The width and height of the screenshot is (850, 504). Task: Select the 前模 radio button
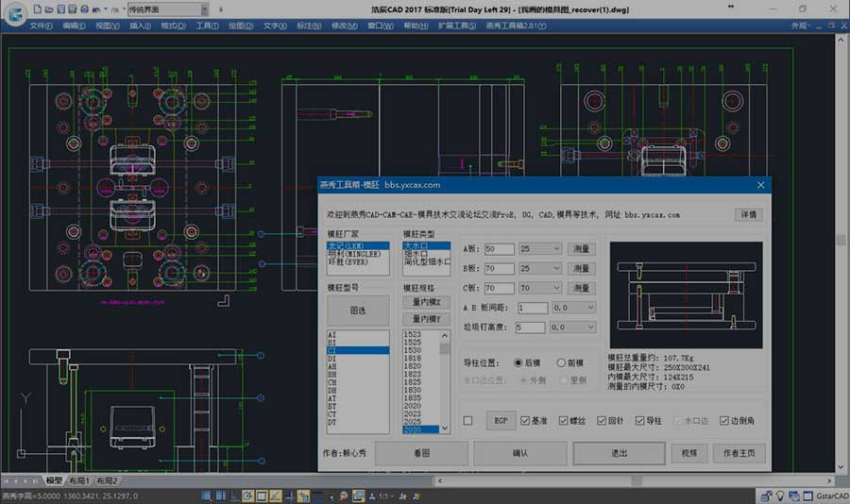562,362
